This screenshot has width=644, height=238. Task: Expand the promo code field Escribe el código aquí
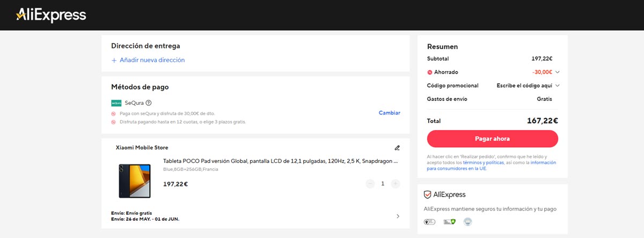528,85
